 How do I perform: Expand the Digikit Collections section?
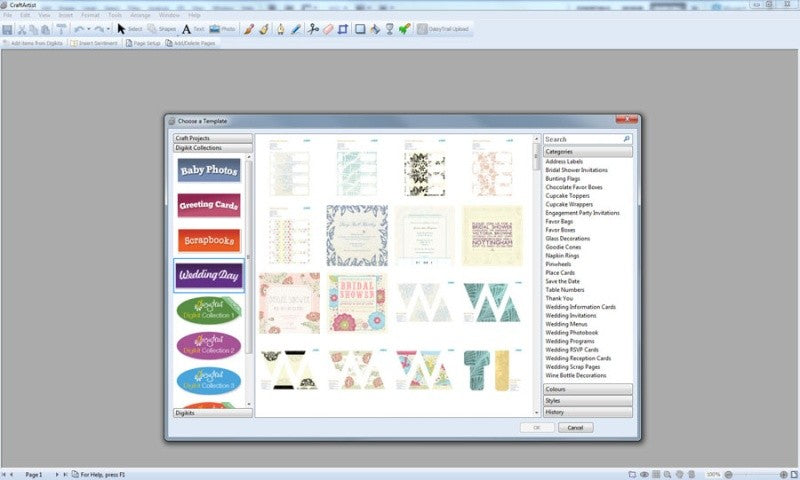click(x=213, y=148)
